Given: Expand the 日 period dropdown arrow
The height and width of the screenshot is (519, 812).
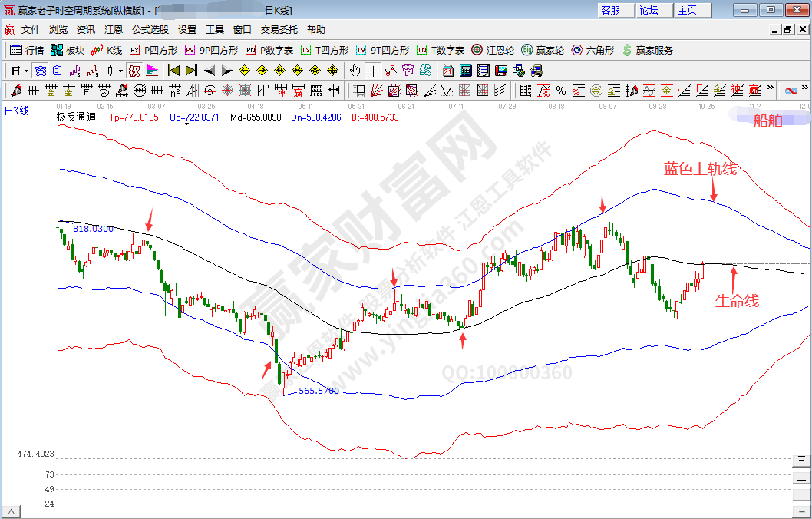Looking at the screenshot, I should pos(26,71).
